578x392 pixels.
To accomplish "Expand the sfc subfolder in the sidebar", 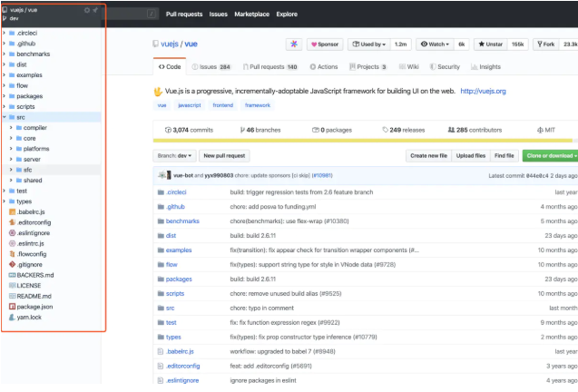I will (x=11, y=170).
